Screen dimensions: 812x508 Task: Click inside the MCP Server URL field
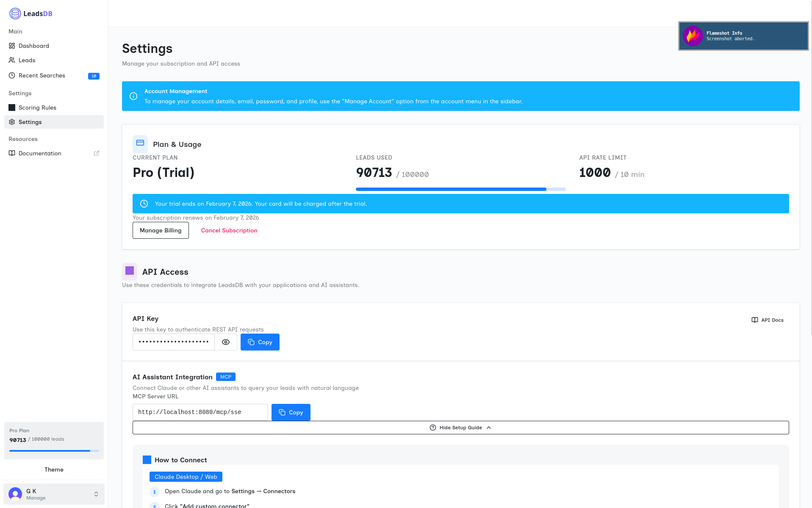tap(200, 412)
